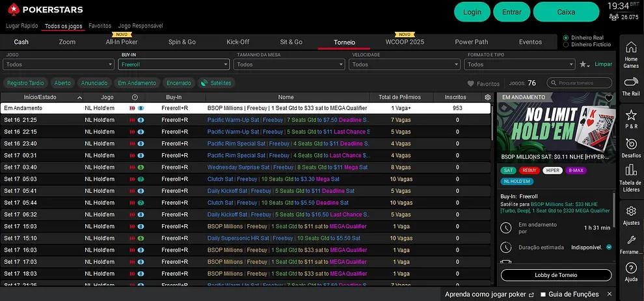Select Dinheiro Real radio button
Screen dimensions: 644x301
(566, 37)
